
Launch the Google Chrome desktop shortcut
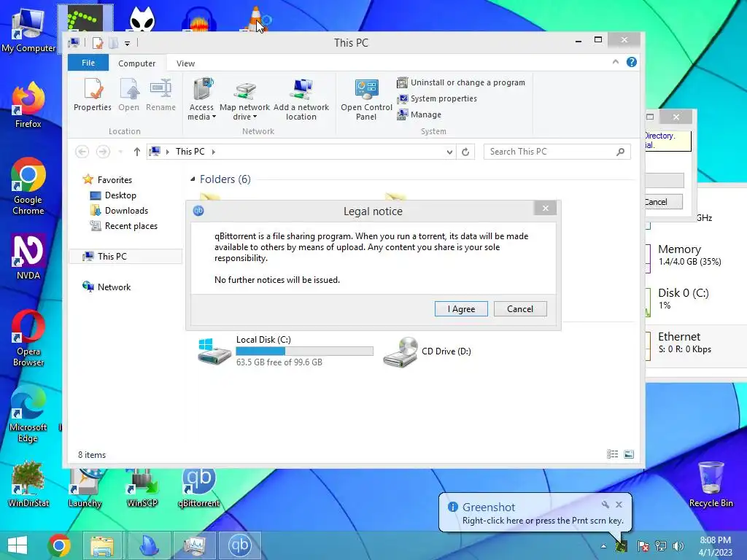click(28, 186)
